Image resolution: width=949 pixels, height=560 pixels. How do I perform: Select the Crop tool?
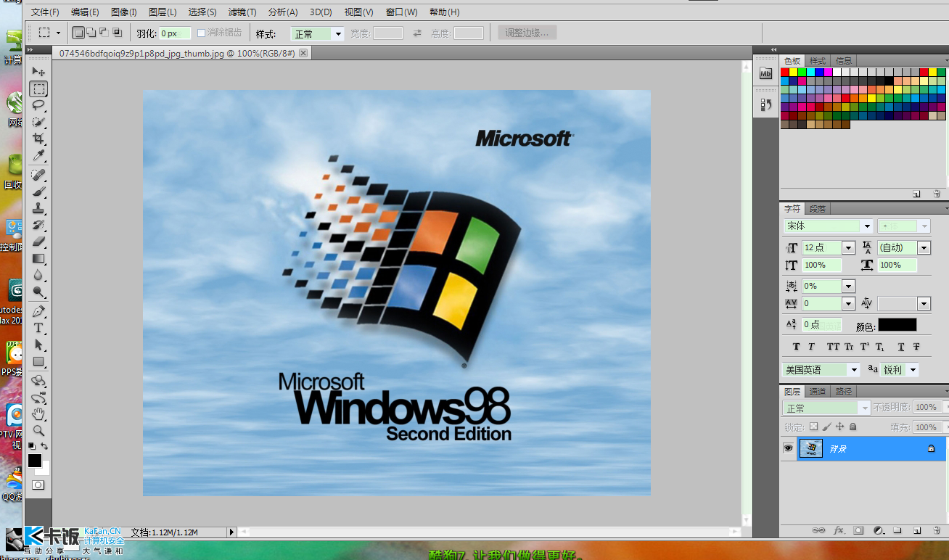[x=38, y=139]
